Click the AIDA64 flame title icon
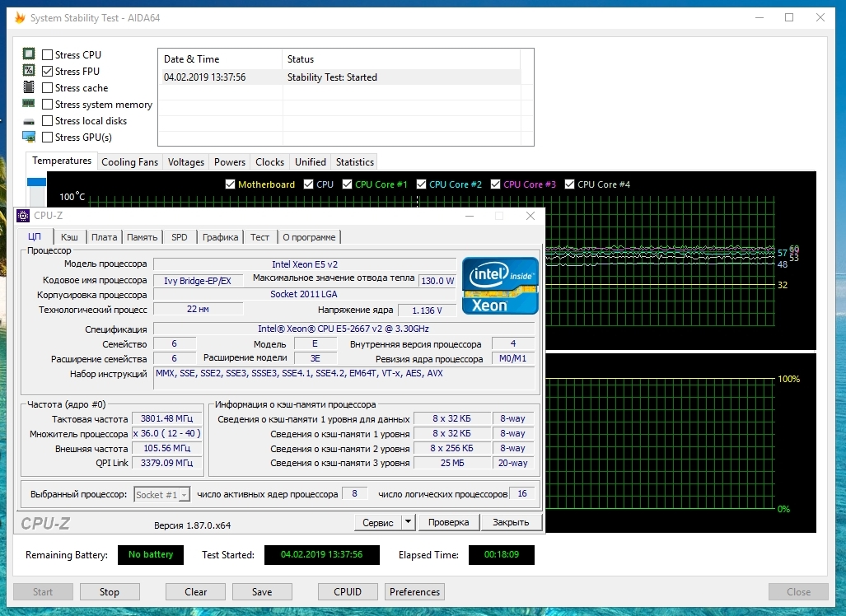The height and width of the screenshot is (616, 846). [x=20, y=18]
